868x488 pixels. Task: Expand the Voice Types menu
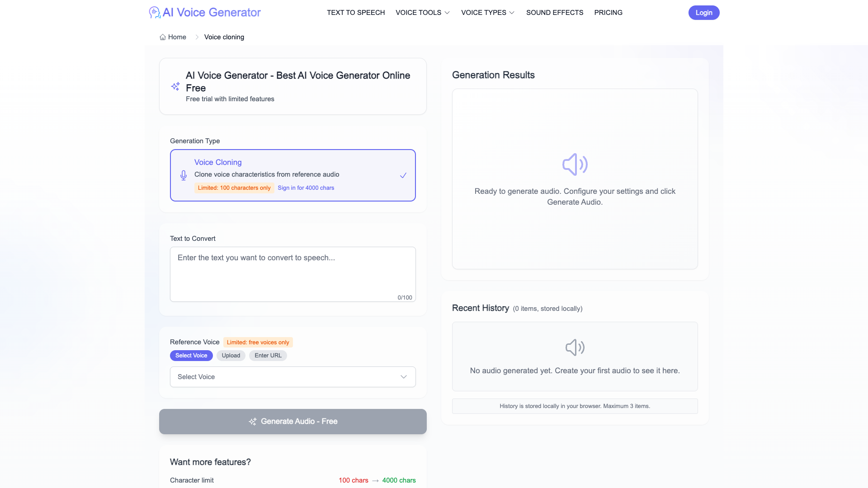coord(488,13)
